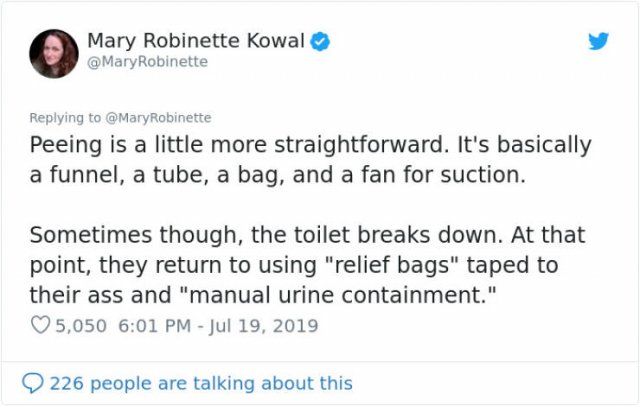
Task: Open Mary Robinette Kowal's profile picture
Action: click(x=54, y=53)
